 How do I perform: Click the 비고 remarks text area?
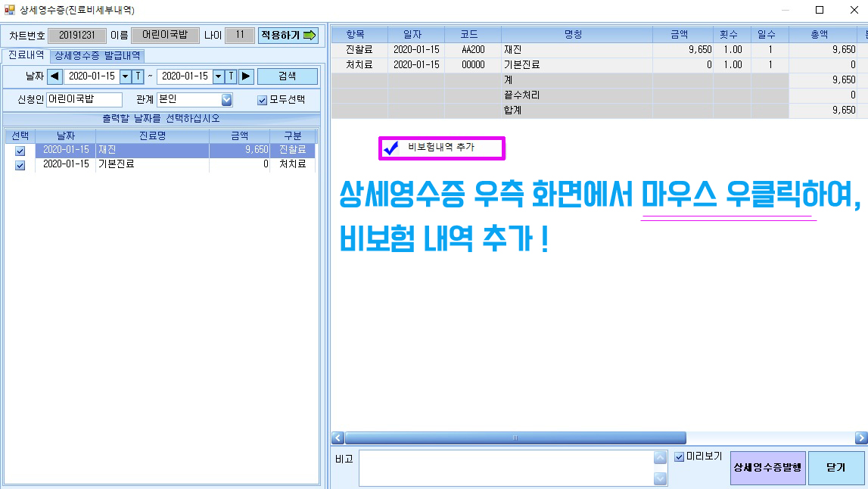[506, 468]
